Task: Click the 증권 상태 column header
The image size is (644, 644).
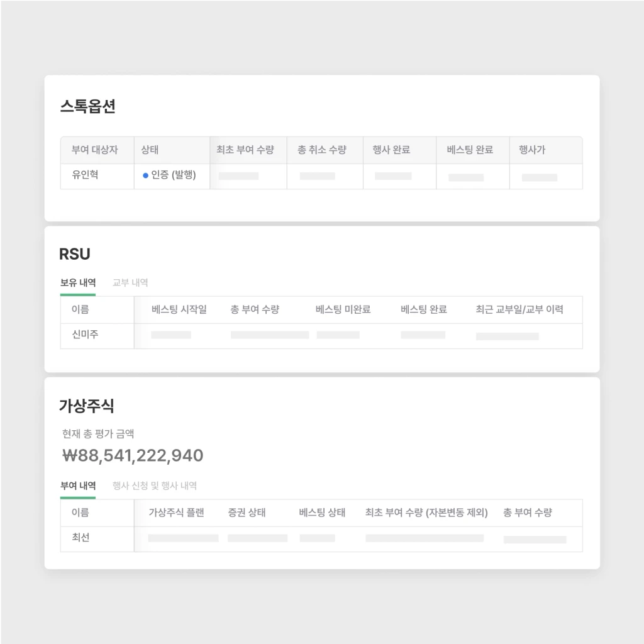Action: (x=247, y=513)
